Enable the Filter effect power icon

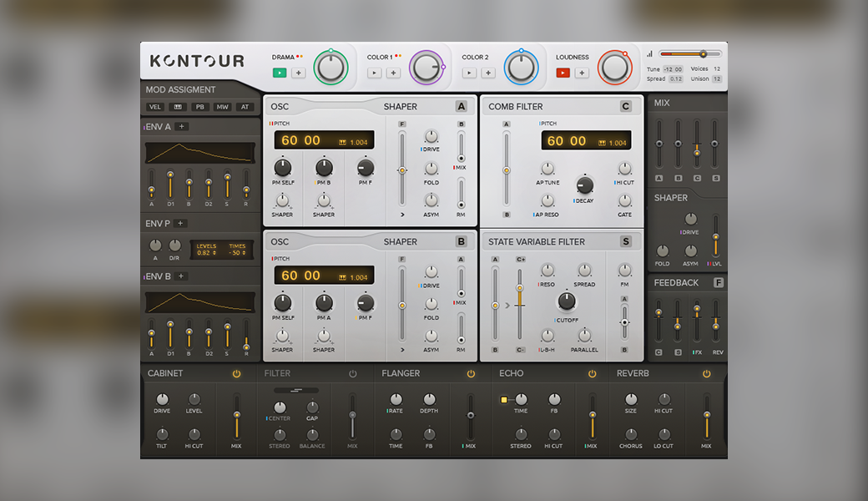click(x=352, y=374)
